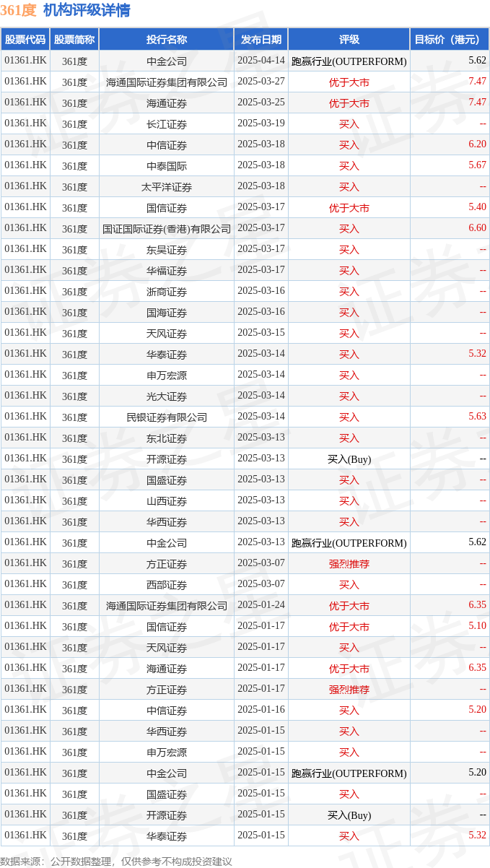The height and width of the screenshot is (868, 490).
Task: Click the 评级 column header
Action: [x=349, y=40]
